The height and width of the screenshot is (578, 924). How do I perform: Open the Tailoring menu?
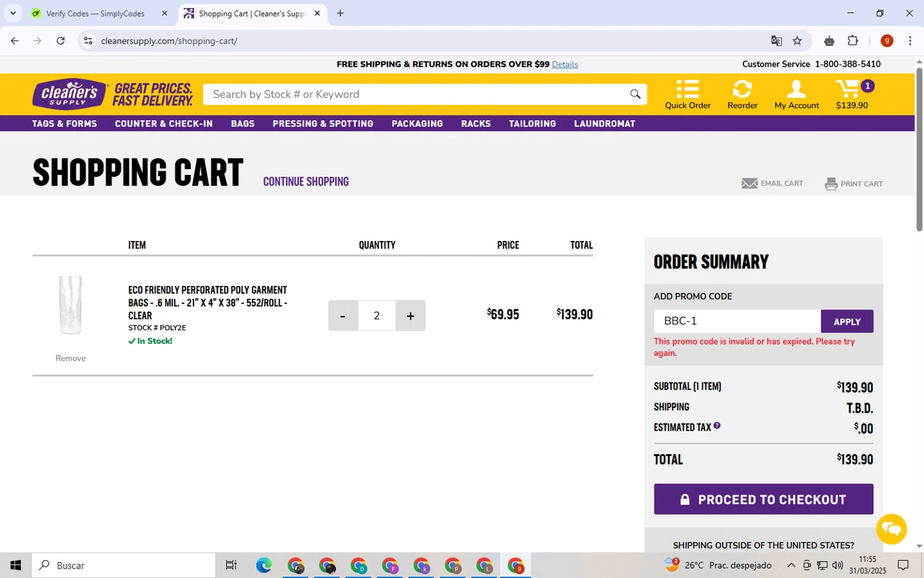(x=532, y=124)
